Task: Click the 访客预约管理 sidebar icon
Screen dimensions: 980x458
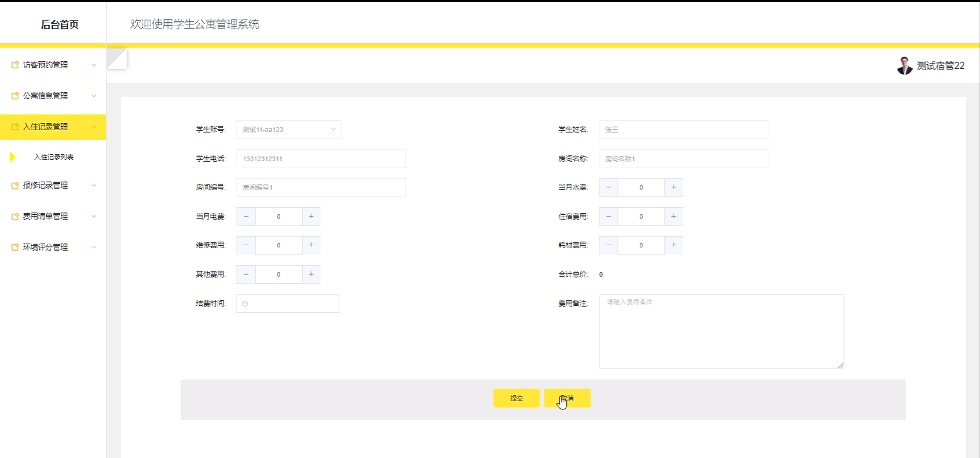Action: (15, 65)
